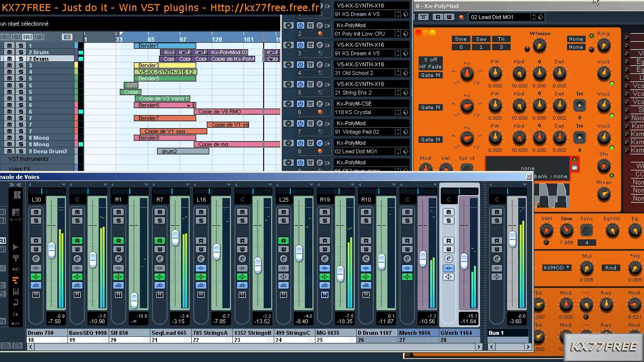Click the Bus 1 channel volume fader
The height and width of the screenshot is (362, 644).
click(x=512, y=239)
